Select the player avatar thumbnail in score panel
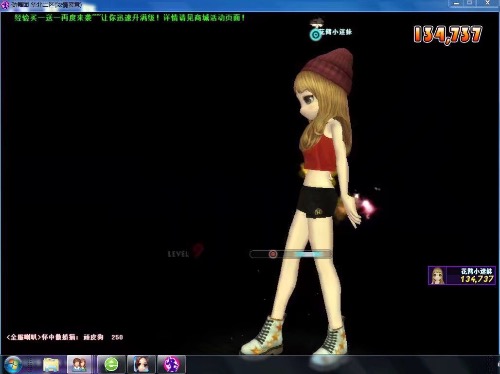Viewport: 500px width, 374px height. coord(438,276)
